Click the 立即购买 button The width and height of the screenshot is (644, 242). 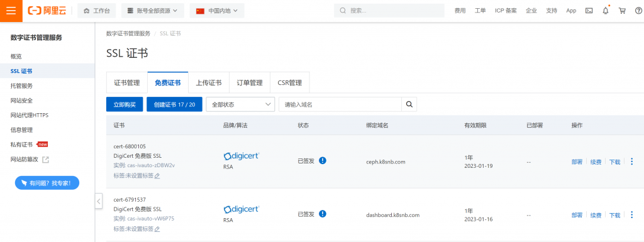(125, 104)
